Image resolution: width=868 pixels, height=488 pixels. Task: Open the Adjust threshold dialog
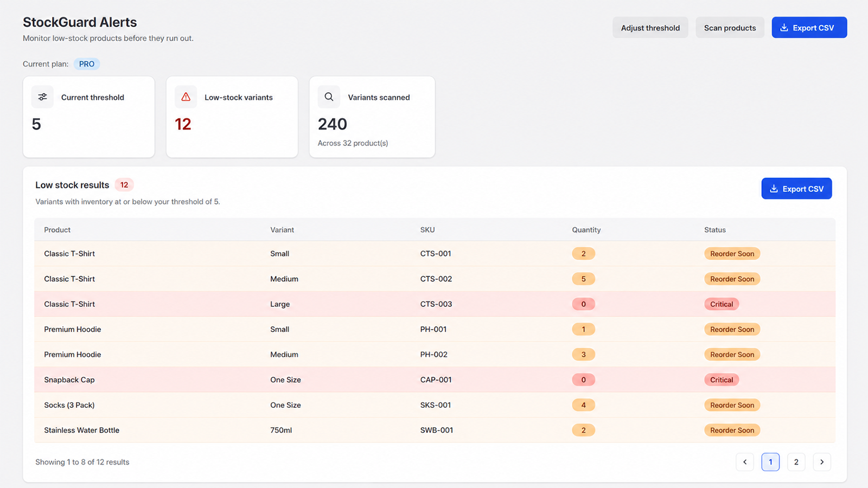coord(650,28)
